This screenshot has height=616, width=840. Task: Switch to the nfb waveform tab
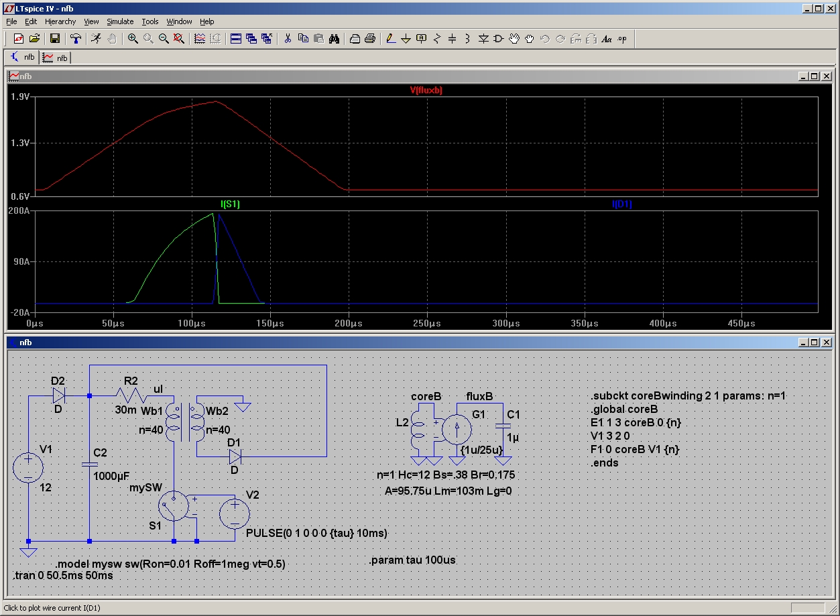coord(56,58)
